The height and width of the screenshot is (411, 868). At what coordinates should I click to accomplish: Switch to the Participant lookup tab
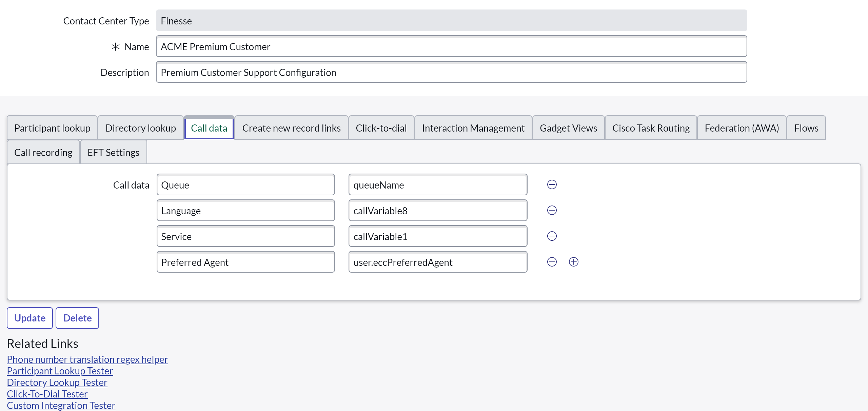[52, 128]
